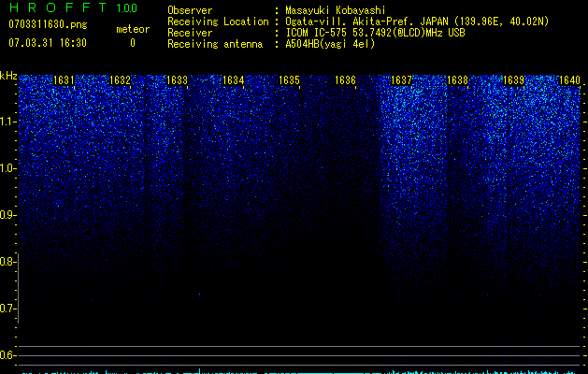Click time marker 1635
The image size is (588, 374).
[x=289, y=79]
